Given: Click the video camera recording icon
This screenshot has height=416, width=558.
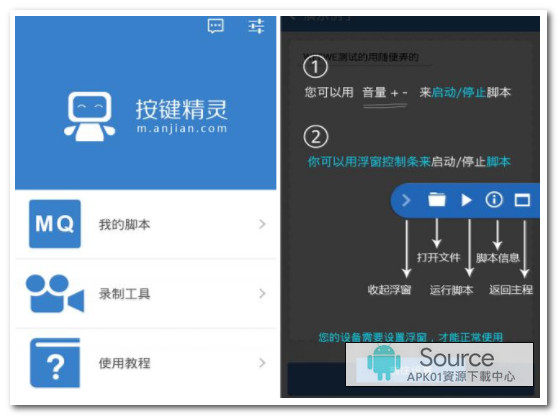Looking at the screenshot, I should (x=55, y=294).
